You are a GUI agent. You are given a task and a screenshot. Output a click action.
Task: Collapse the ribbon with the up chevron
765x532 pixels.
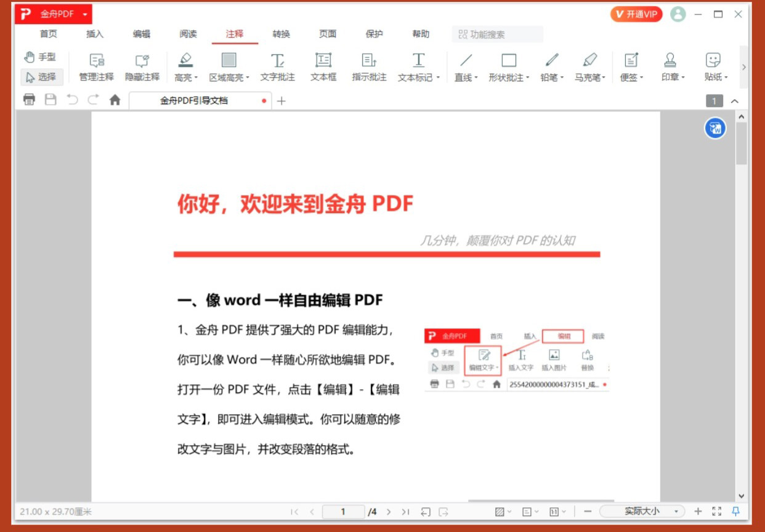[x=735, y=101]
